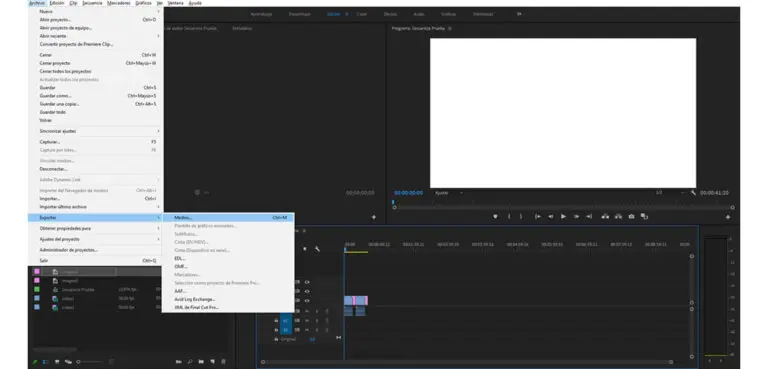Switch the Project panel to list view
The image size is (768, 369).
(x=46, y=362)
